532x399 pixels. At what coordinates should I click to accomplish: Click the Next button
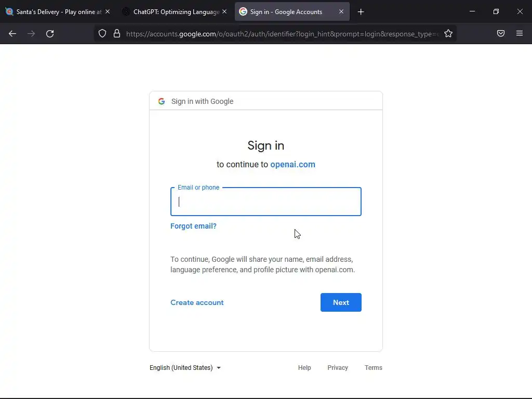pyautogui.click(x=341, y=302)
